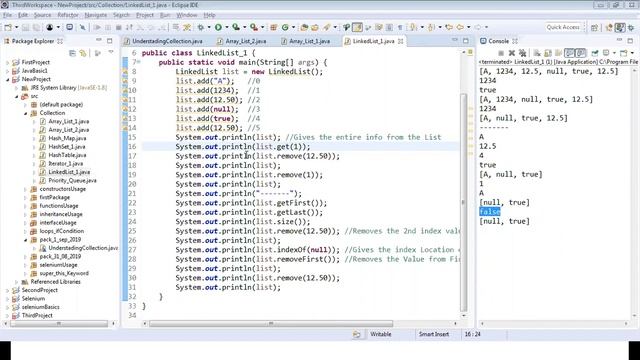Toggle Show Console When Standard Error Changes

click(x=580, y=53)
